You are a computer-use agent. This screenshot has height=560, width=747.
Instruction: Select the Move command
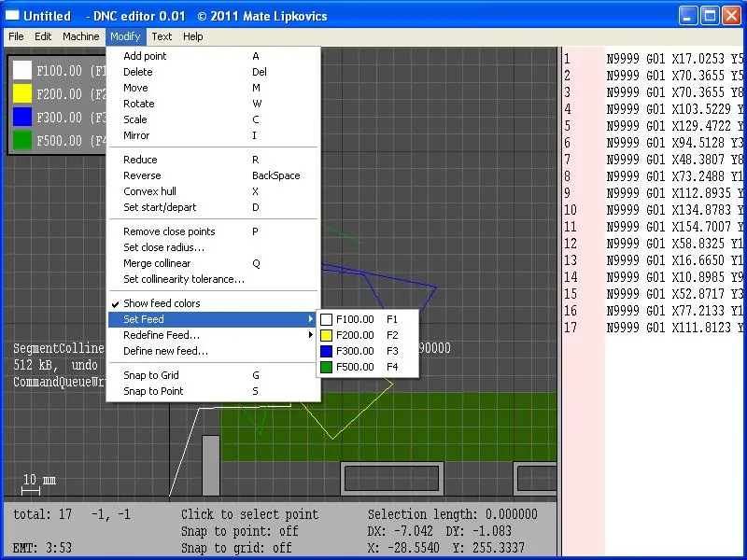click(214, 88)
